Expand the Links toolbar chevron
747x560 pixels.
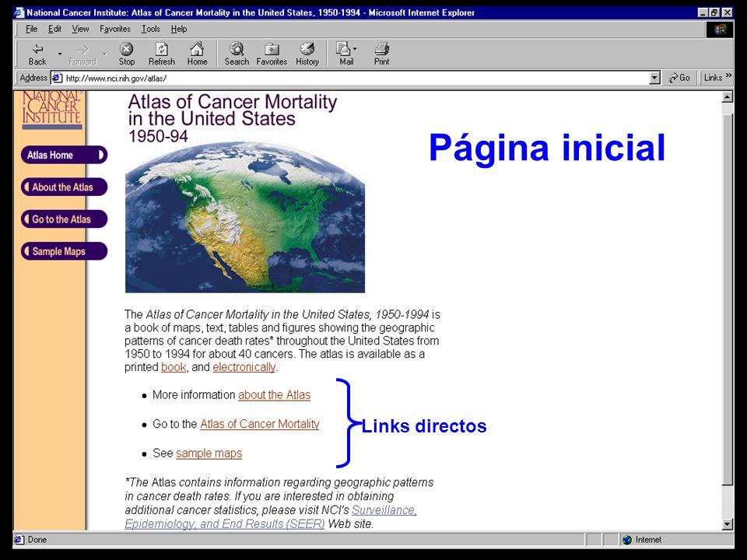click(x=728, y=75)
